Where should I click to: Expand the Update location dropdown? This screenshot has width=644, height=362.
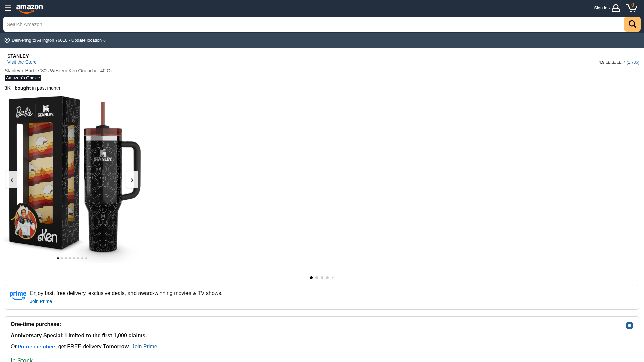[x=89, y=40]
